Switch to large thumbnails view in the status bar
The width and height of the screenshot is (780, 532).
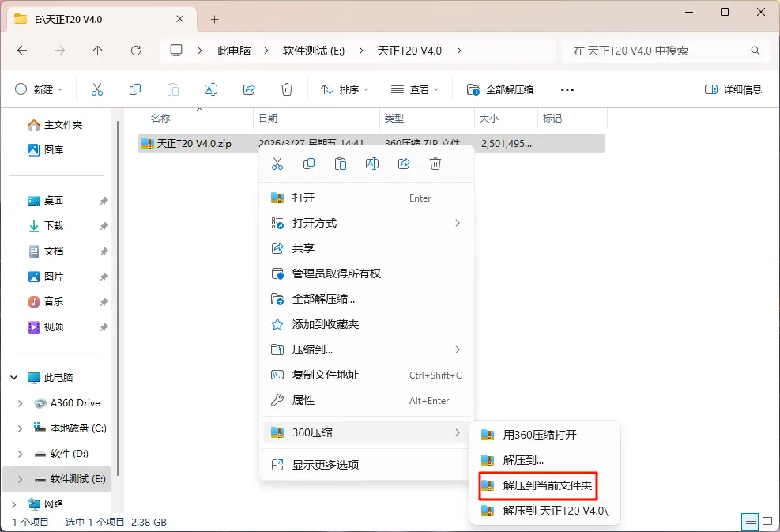click(767, 522)
